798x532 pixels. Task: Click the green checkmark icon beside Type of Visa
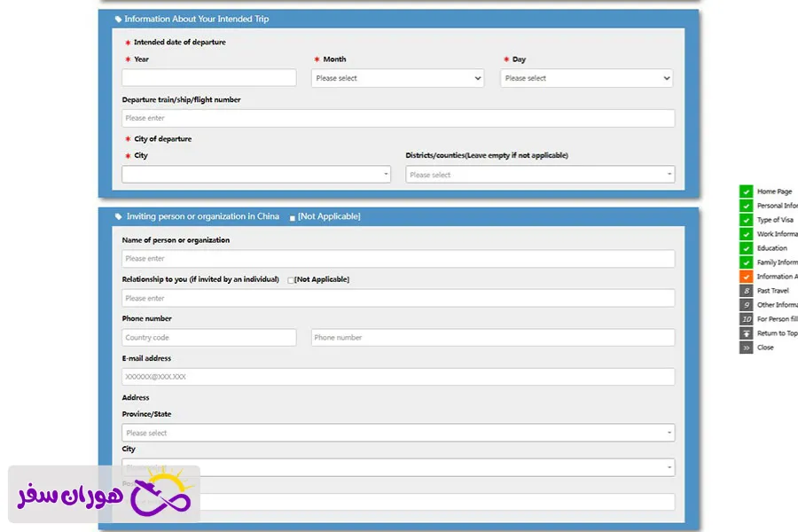click(746, 220)
